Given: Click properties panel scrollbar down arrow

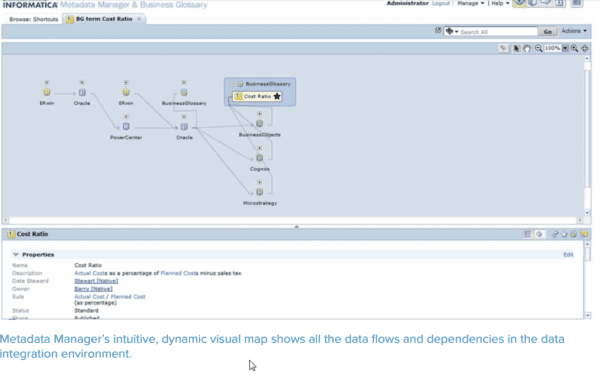Looking at the screenshot, I should pos(587,316).
